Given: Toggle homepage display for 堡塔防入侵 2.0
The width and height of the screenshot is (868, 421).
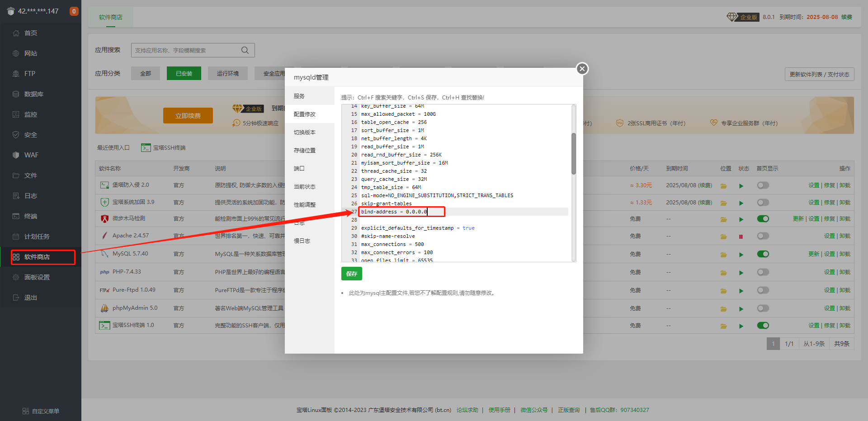Looking at the screenshot, I should point(763,185).
